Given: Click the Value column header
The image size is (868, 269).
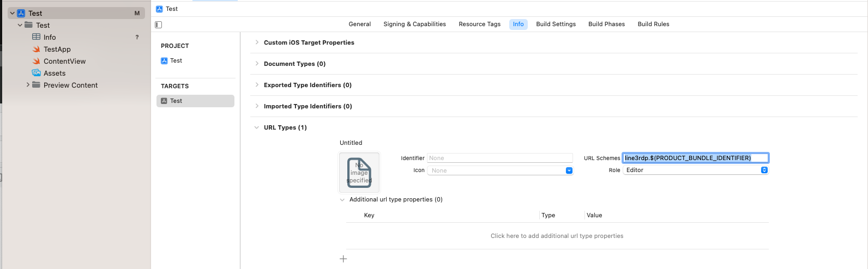Looking at the screenshot, I should coord(594,215).
